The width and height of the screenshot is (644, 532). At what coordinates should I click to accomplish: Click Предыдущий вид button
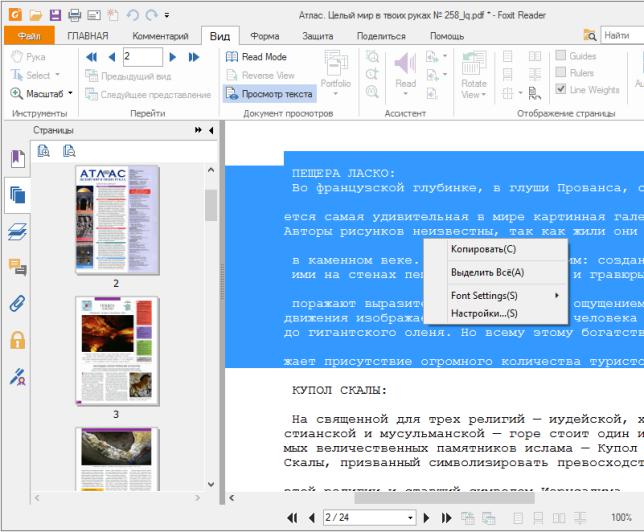[128, 76]
